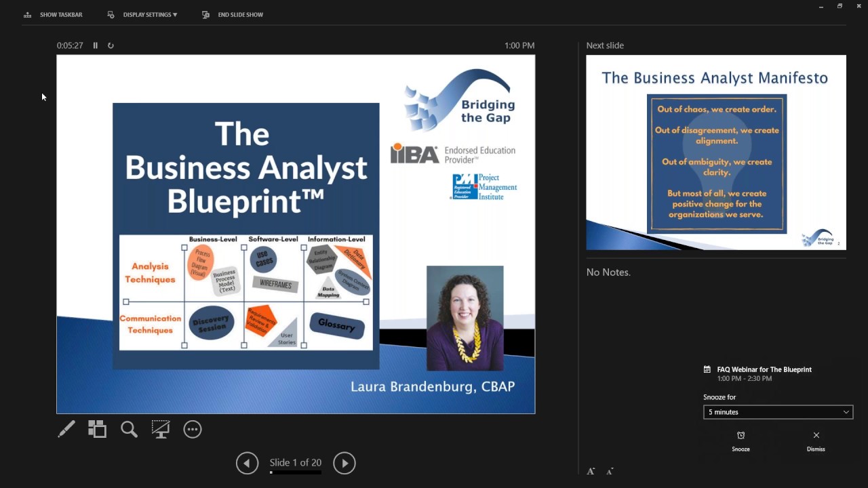Click End Slide Show
The width and height of the screenshot is (868, 488).
233,14
